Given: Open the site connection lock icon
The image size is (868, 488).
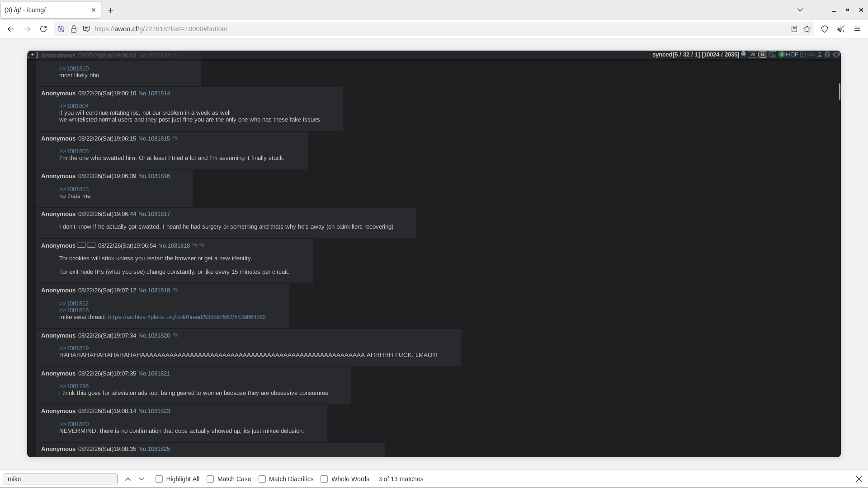Looking at the screenshot, I should (x=74, y=29).
